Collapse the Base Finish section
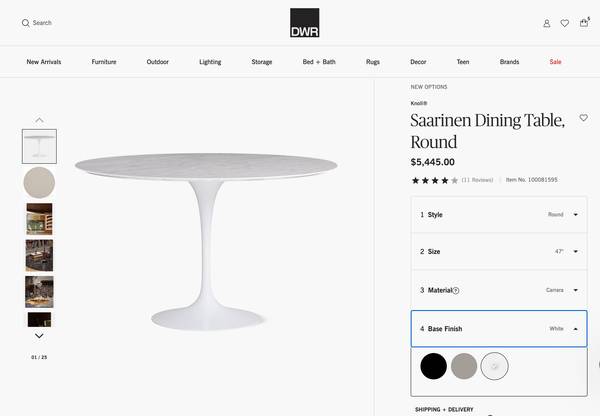The height and width of the screenshot is (416, 600). [576, 328]
